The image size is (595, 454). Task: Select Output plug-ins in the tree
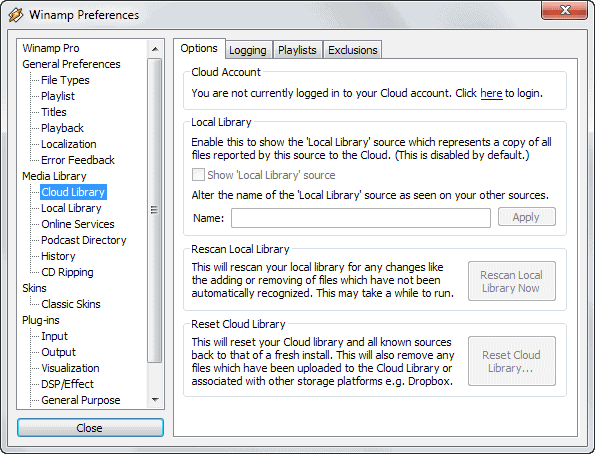click(x=58, y=352)
